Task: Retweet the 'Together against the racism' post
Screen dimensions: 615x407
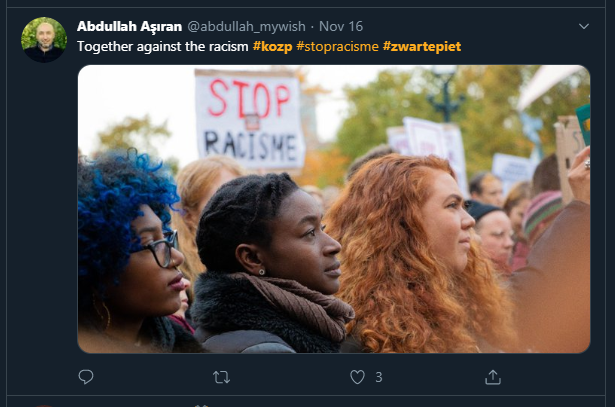Action: [221, 377]
